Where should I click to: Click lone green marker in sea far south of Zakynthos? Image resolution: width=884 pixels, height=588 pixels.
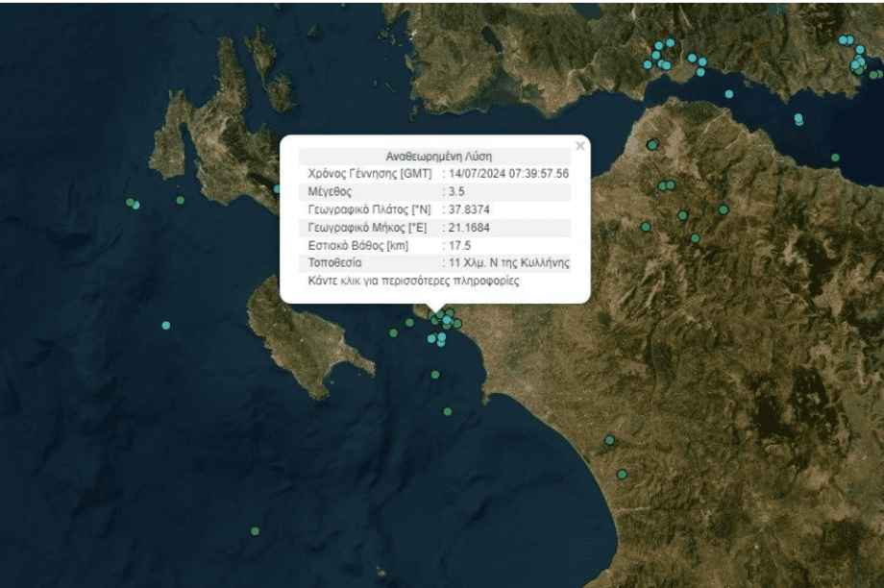(255, 530)
